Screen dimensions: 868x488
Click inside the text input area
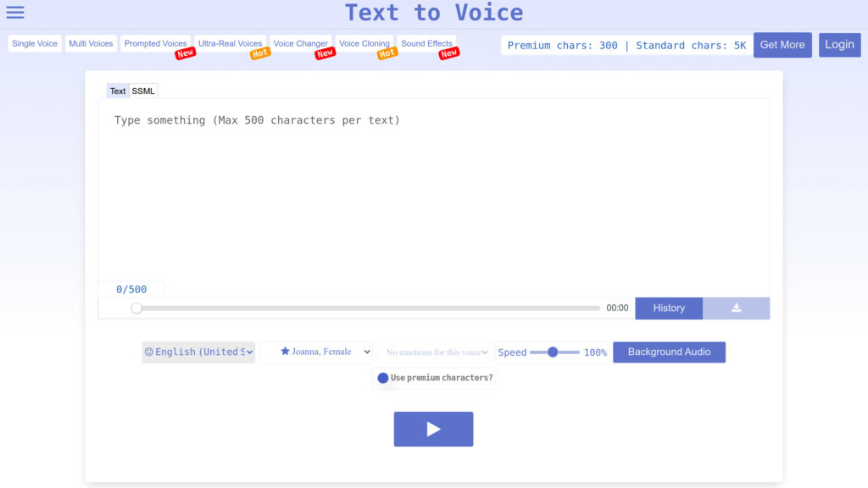(x=434, y=186)
